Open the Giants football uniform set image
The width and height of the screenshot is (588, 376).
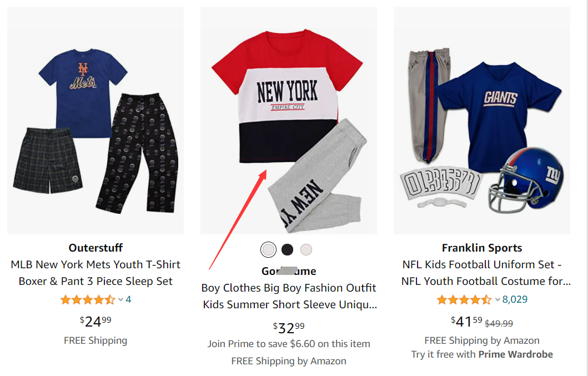pyautogui.click(x=482, y=121)
